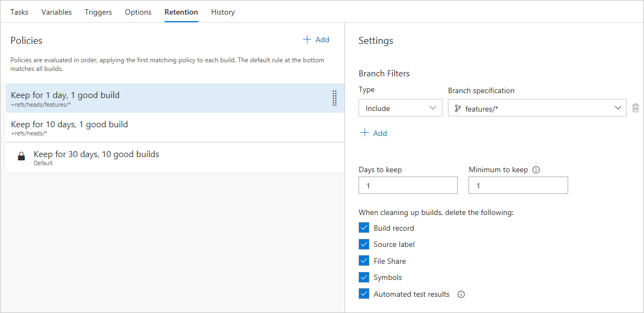Click the Policies heading
644x313 pixels.
pos(27,40)
